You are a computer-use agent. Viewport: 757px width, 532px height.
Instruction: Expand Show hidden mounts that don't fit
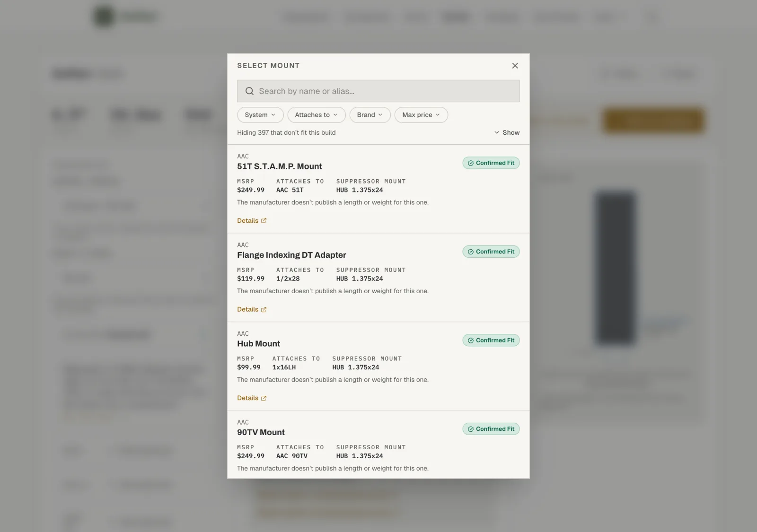click(507, 132)
